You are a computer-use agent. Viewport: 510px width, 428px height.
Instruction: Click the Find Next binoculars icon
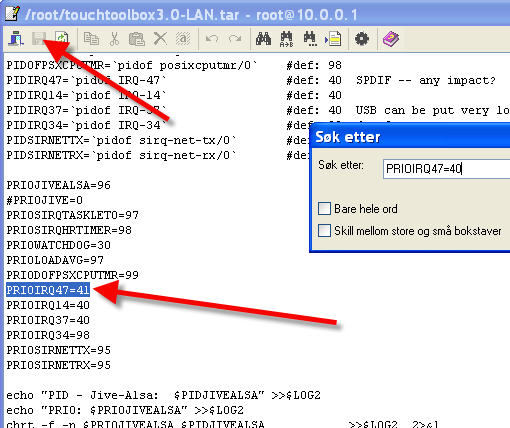(x=310, y=39)
